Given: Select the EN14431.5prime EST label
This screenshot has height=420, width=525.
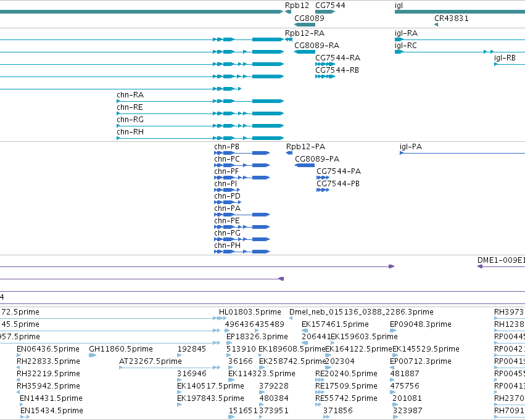Looking at the screenshot, I should click(51, 399).
